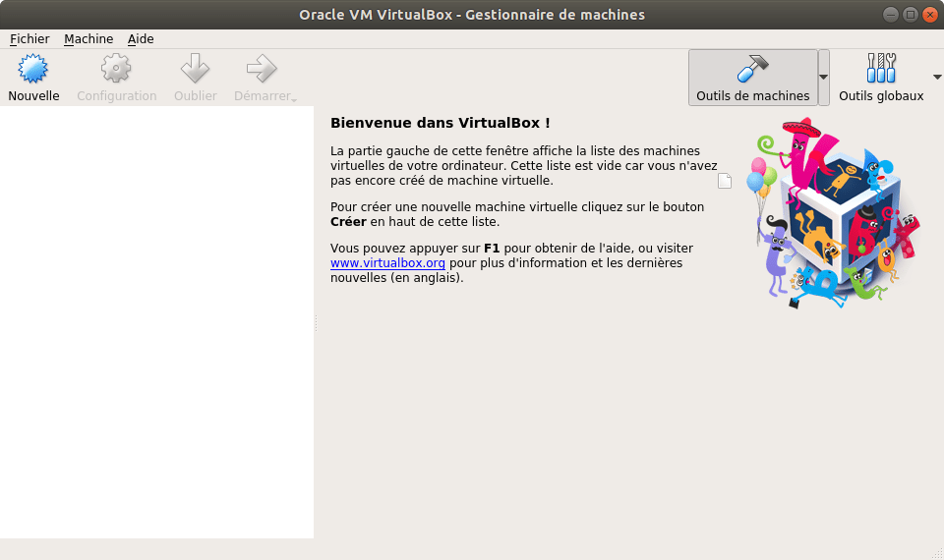This screenshot has width=944, height=560.
Task: Expand the Démarrer dropdown arrow
Action: pos(293,99)
